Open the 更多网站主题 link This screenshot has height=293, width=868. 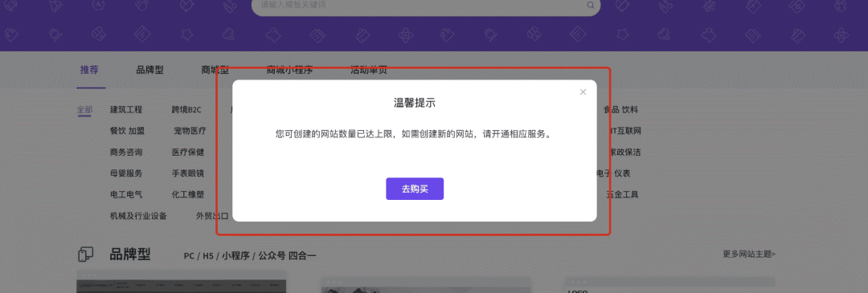tap(749, 254)
